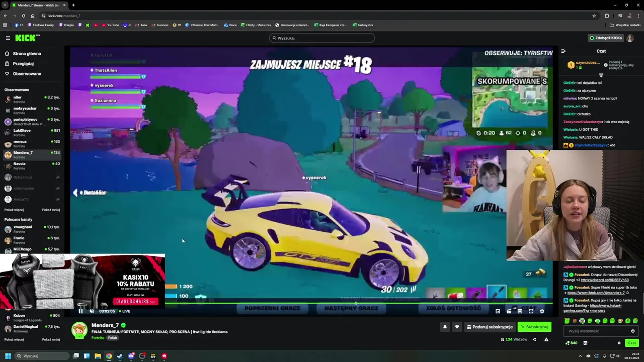Click Podaruj subskrypcje button
Screen dimensions: 644x362
point(490,327)
